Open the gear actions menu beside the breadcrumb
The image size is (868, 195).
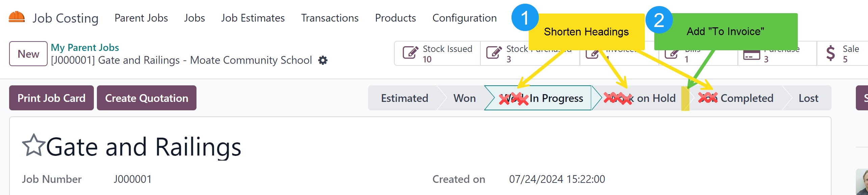323,60
